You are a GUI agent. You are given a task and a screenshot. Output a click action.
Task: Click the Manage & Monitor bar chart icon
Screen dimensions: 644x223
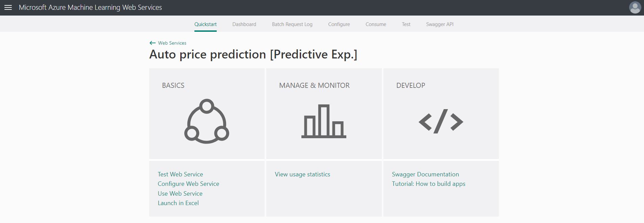coord(324,121)
